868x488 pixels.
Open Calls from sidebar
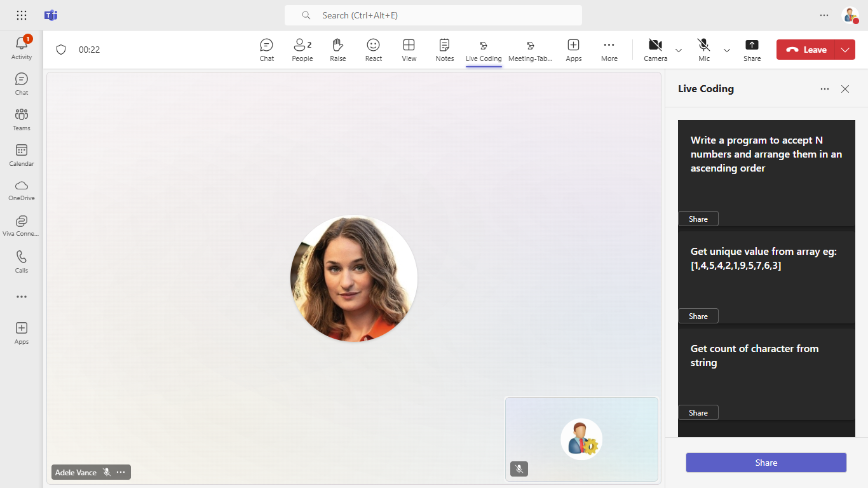point(22,261)
